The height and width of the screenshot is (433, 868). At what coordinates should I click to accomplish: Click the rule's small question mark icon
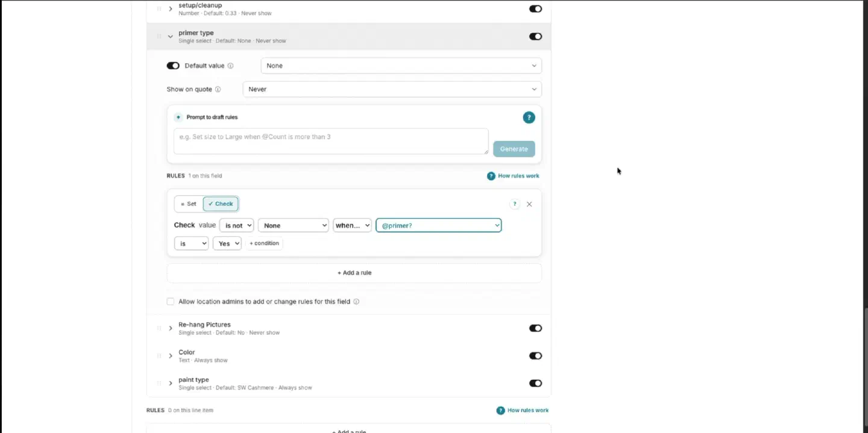(514, 204)
